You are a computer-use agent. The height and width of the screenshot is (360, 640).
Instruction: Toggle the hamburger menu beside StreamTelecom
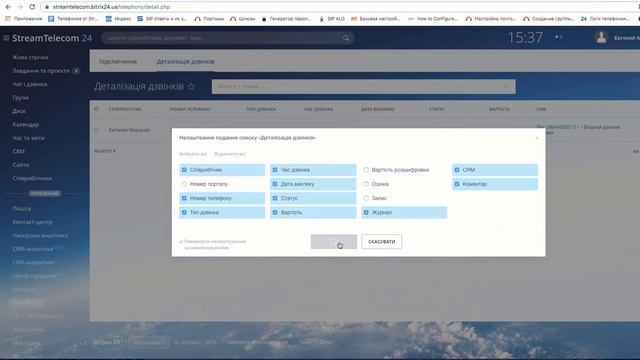point(6,38)
